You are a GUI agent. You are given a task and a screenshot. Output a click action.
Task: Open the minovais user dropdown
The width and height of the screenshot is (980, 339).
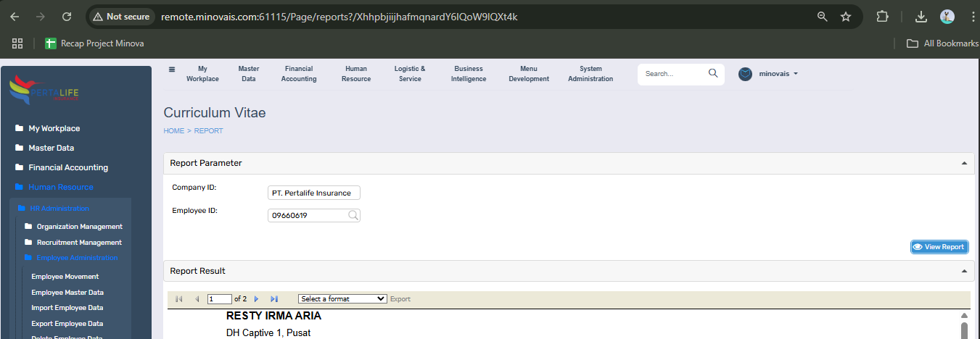[x=778, y=74]
